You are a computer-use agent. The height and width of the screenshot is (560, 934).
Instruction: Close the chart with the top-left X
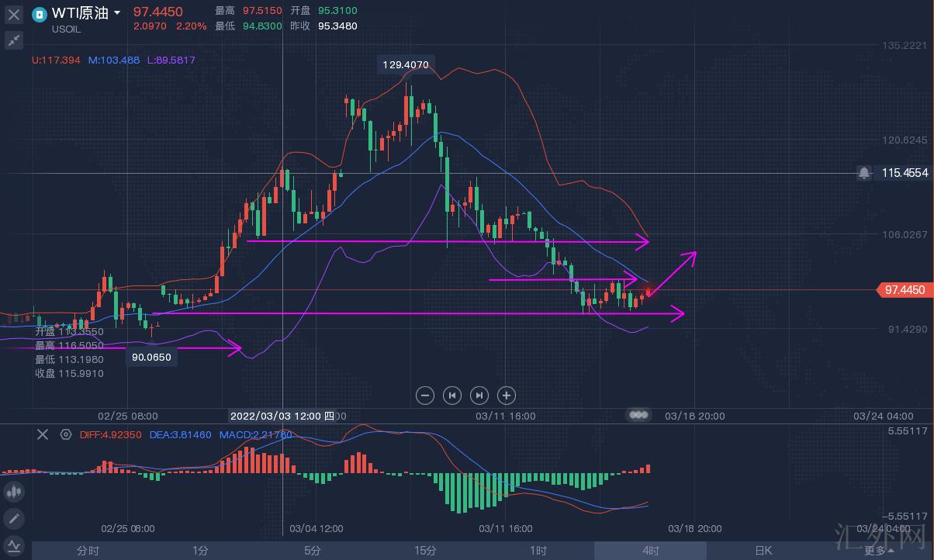pos(14,13)
